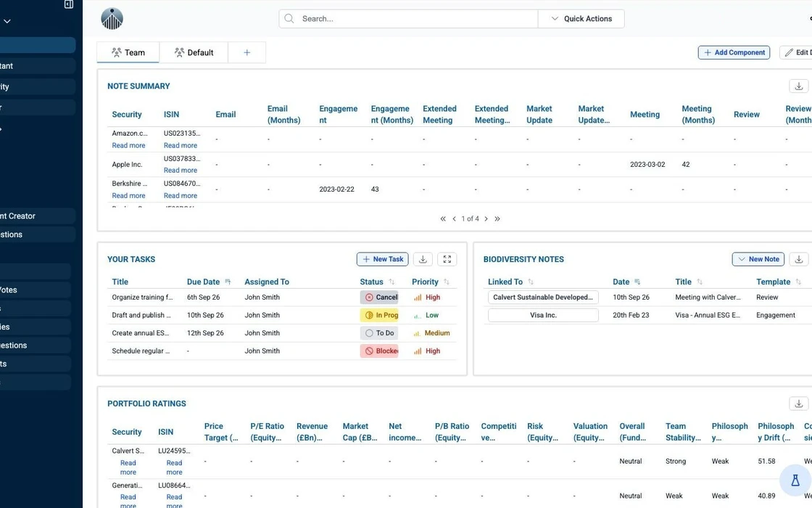Add a new dashboard tab plus
The width and height of the screenshot is (812, 508).
click(247, 52)
